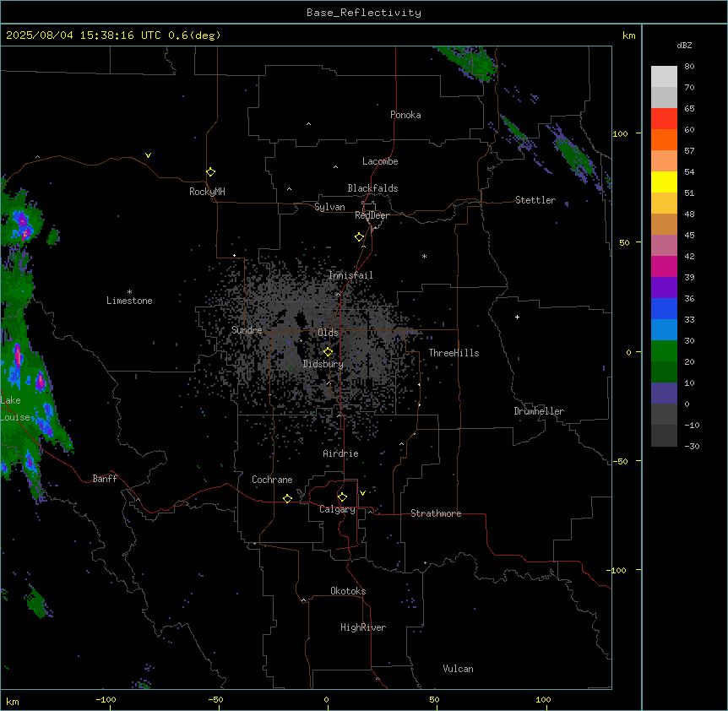The width and height of the screenshot is (728, 711).
Task: Click the RockyMH label
Action: click(207, 192)
